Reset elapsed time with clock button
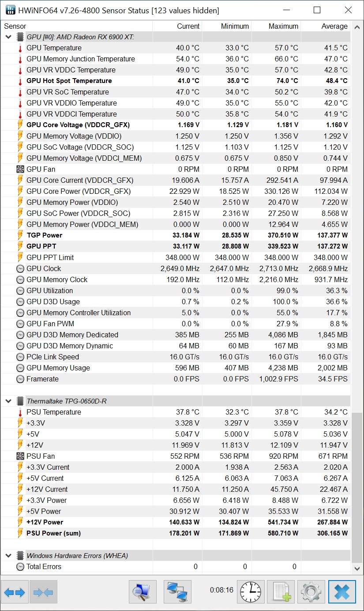The width and height of the screenshot is (364, 611). (x=251, y=592)
